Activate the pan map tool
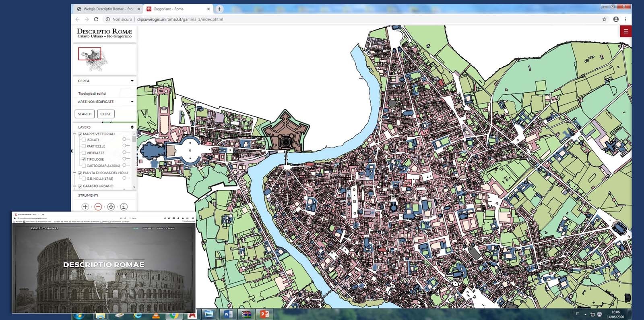Image resolution: width=644 pixels, height=320 pixels. 111,207
